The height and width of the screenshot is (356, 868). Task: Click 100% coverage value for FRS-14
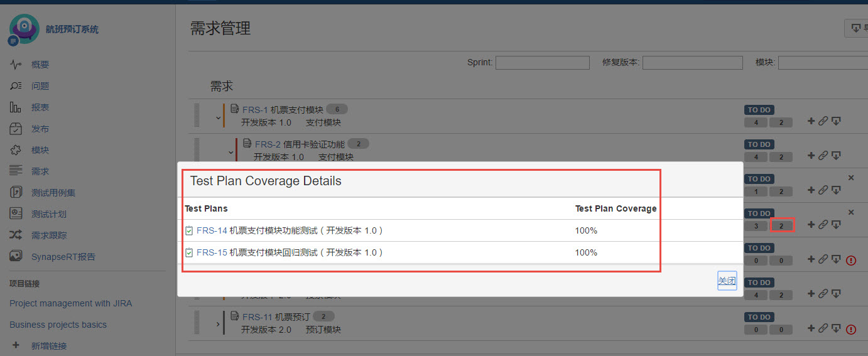(x=586, y=230)
